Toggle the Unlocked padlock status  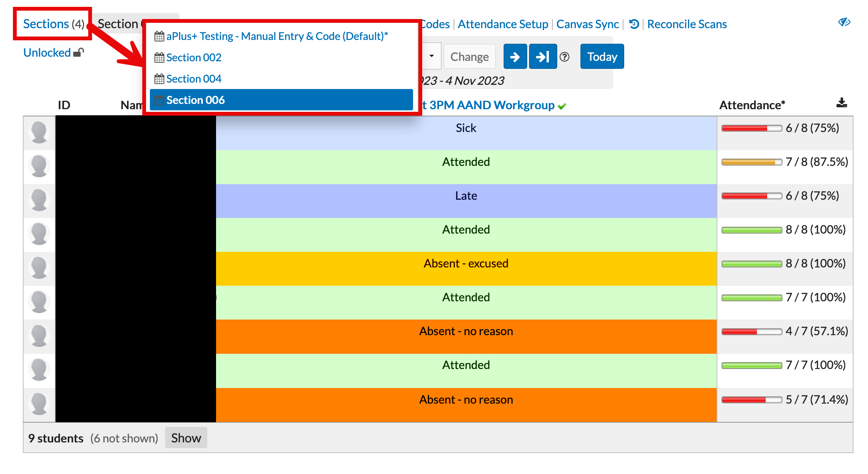53,52
